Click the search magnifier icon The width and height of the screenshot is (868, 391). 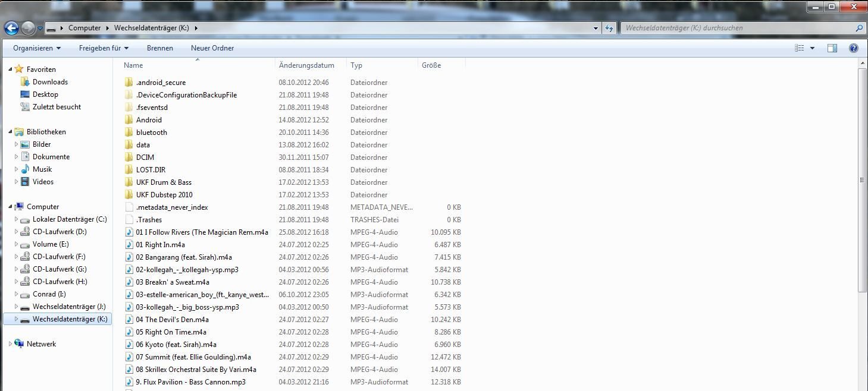point(859,28)
